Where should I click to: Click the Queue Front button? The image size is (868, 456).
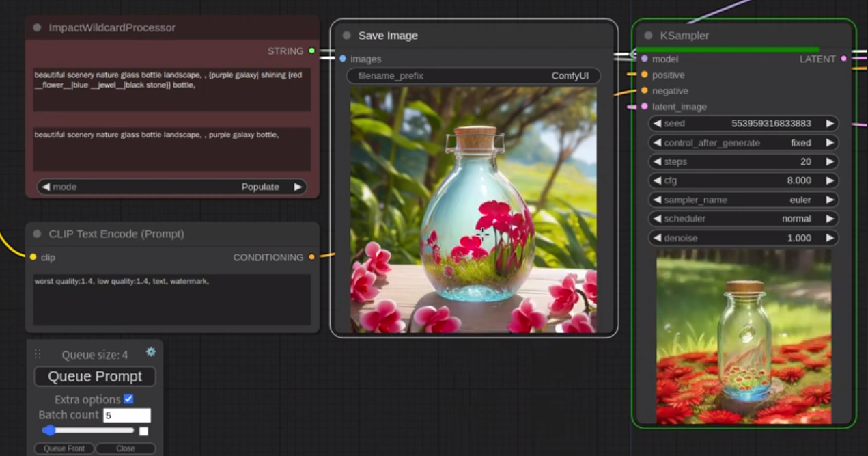coord(64,448)
